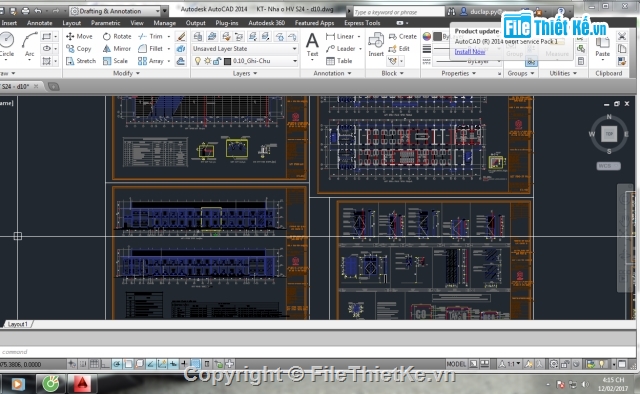Click the Edit block tool
The height and width of the screenshot is (394, 640).
pos(399,49)
